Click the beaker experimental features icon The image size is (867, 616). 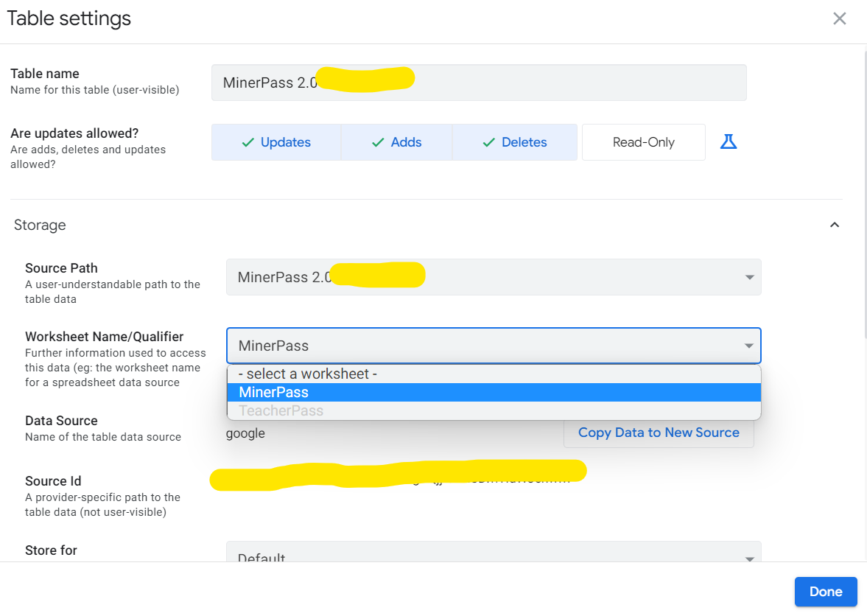[728, 141]
